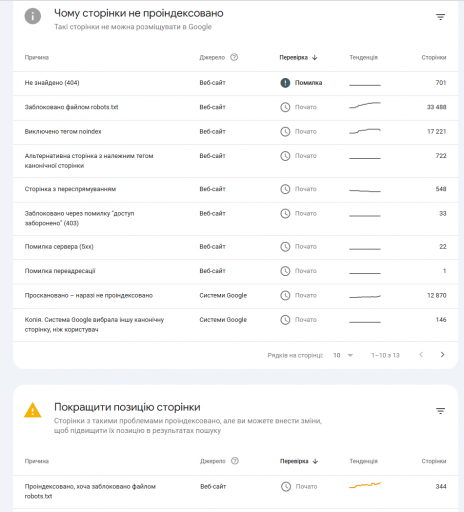The width and height of the screenshot is (464, 512).
Task: Go to next page of table rows
Action: [x=442, y=355]
